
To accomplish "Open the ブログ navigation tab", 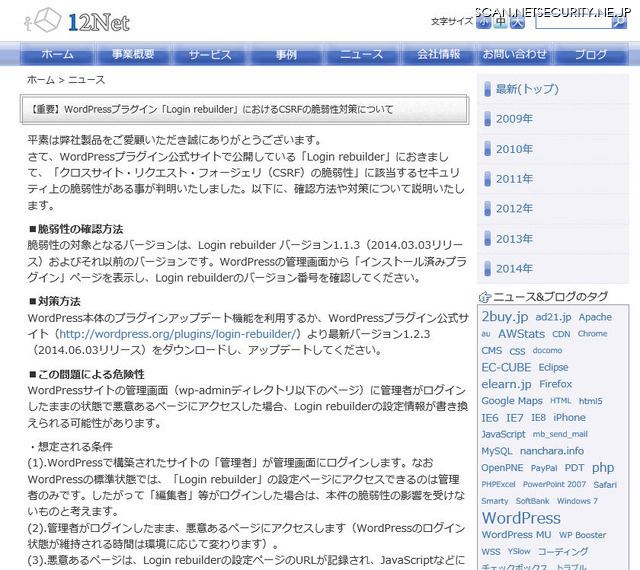I will [x=591, y=54].
